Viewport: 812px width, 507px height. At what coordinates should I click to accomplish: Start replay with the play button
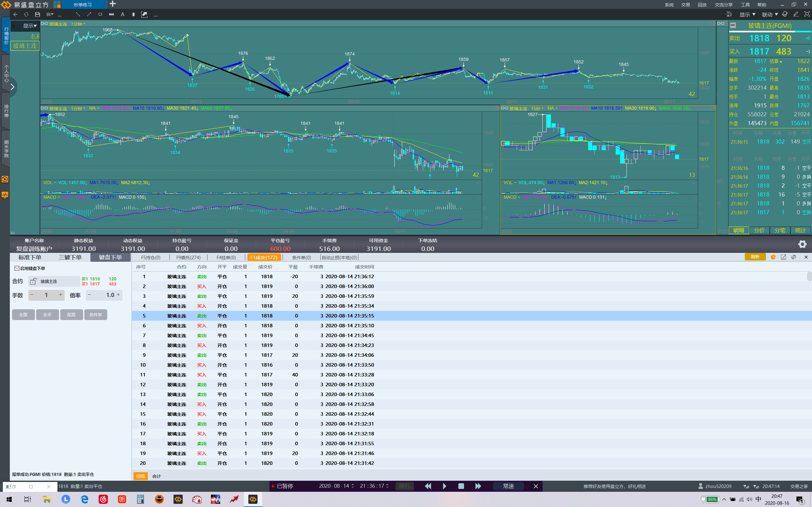tap(445, 486)
